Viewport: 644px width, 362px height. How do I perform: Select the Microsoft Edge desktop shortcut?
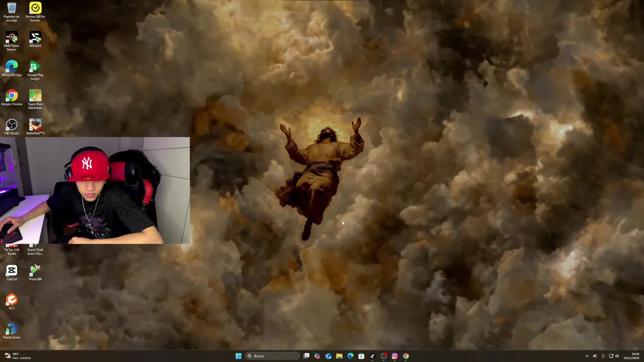click(12, 69)
